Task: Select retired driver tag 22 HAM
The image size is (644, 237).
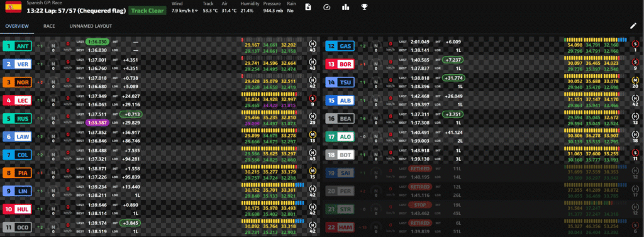Action: click(340, 227)
